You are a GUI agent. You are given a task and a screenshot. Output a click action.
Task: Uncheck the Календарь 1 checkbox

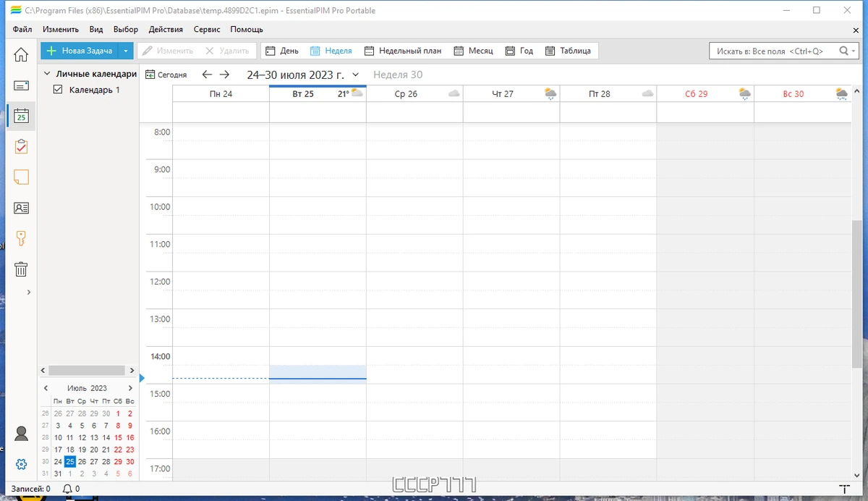coord(59,90)
